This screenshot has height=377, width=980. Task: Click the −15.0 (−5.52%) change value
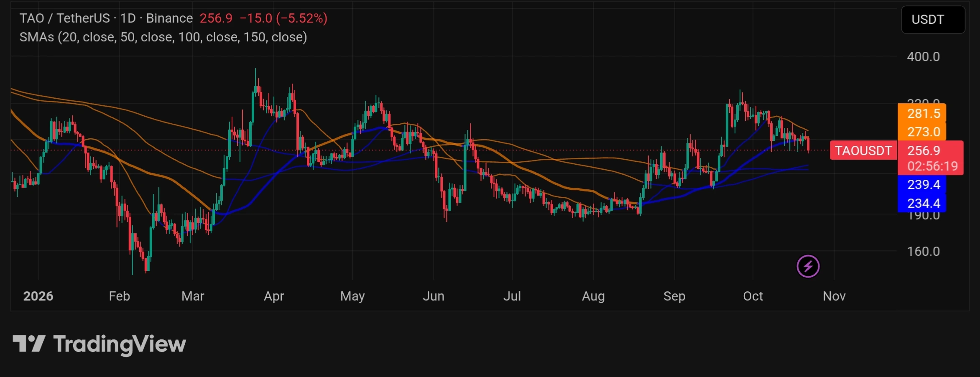(x=283, y=18)
